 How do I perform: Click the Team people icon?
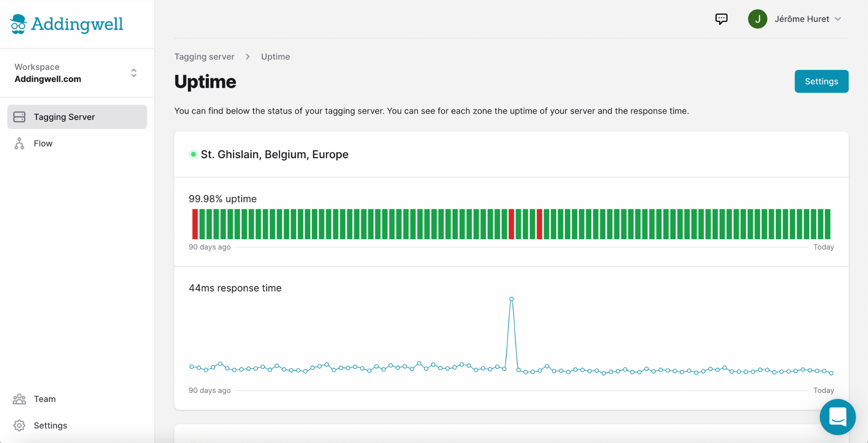[x=19, y=399]
